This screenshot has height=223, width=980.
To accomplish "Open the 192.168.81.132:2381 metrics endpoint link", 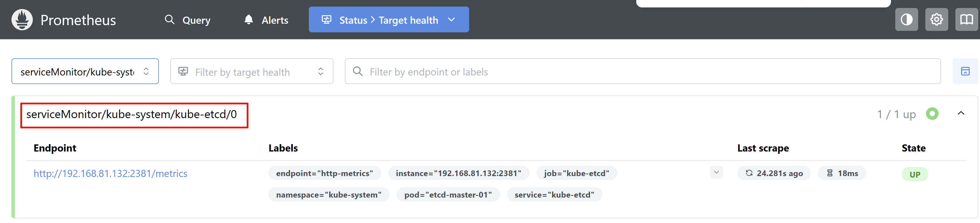I will pyautogui.click(x=110, y=174).
